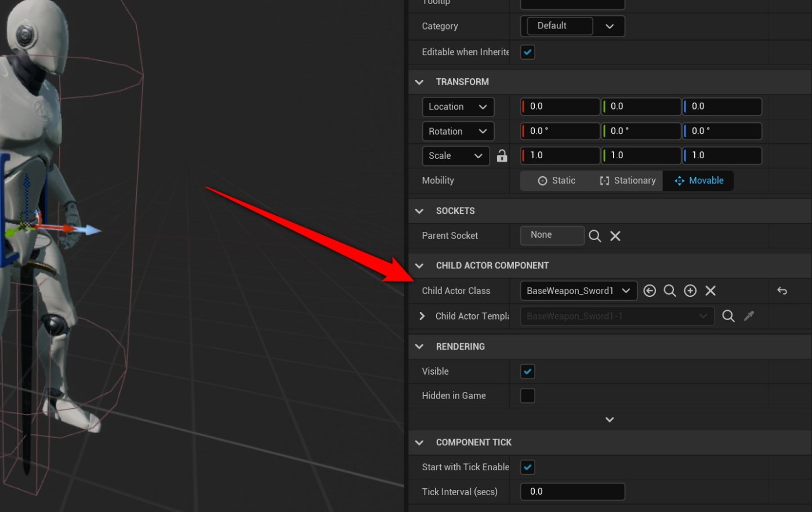Image resolution: width=812 pixels, height=512 pixels.
Task: Open the Category dropdown showing Default
Action: click(x=610, y=26)
